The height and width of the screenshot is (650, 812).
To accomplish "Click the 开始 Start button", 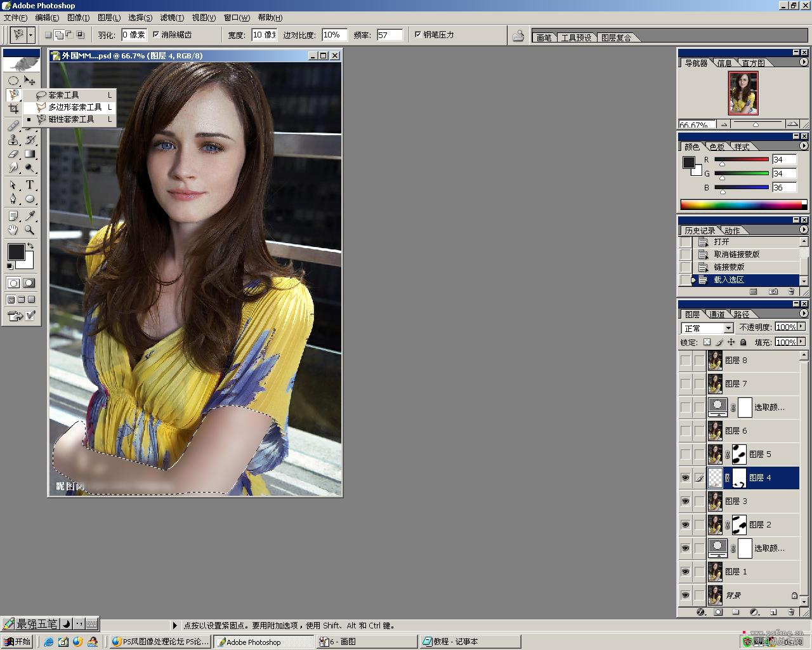I will point(17,642).
